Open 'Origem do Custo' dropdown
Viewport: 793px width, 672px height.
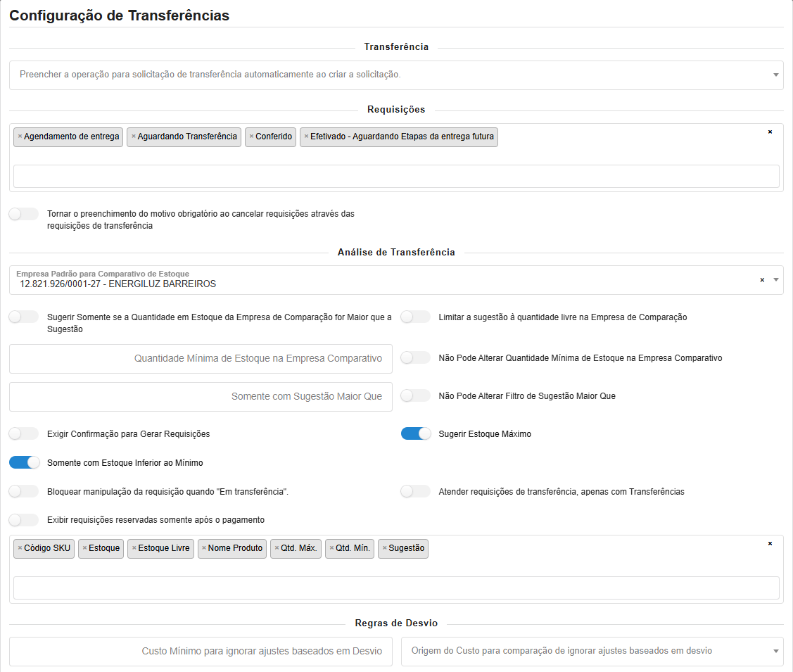[775, 651]
